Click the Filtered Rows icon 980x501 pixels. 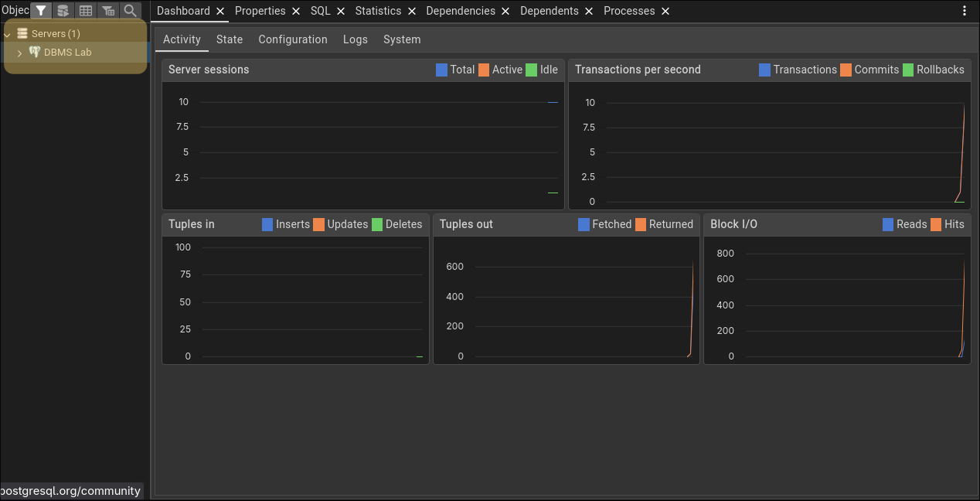pyautogui.click(x=108, y=11)
